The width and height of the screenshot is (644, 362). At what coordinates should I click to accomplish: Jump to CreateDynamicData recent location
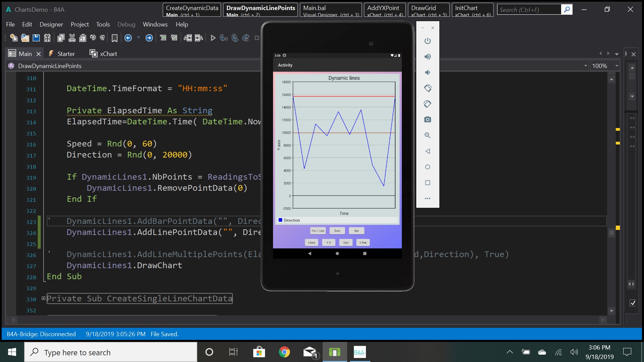point(192,10)
